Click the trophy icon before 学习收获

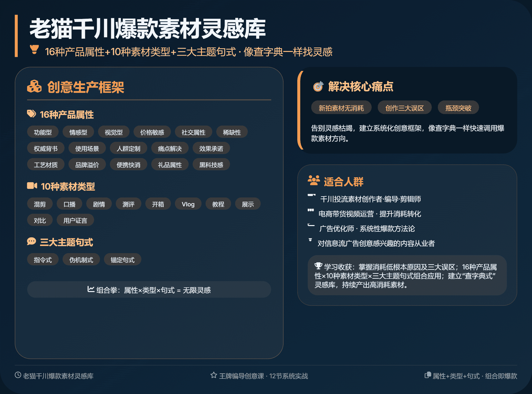click(318, 266)
